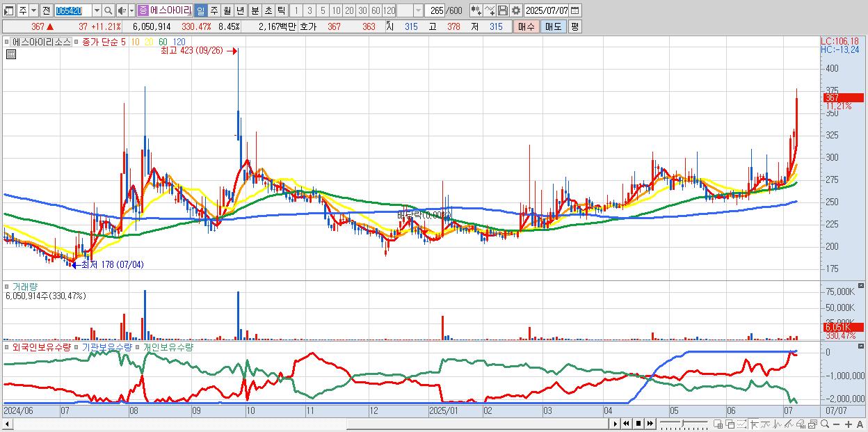Click the overlapping windows icon
This screenshot has width=868, height=432.
pyautogui.click(x=730, y=424)
